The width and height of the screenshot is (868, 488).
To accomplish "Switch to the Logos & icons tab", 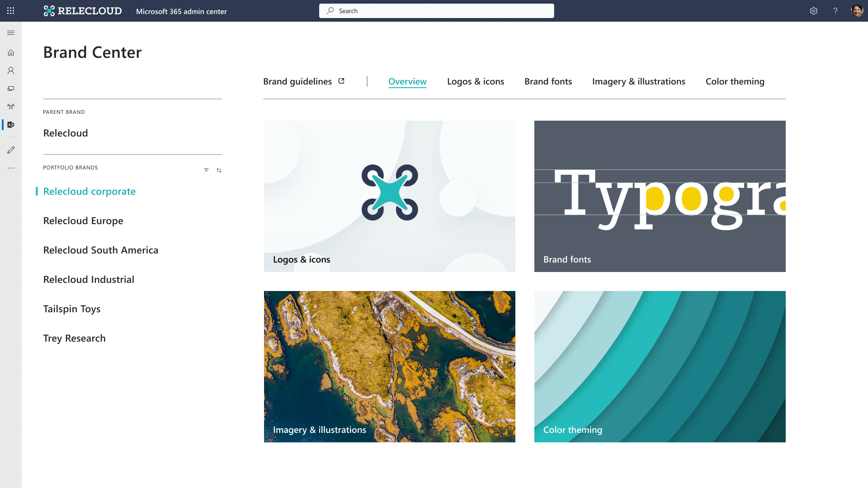I will coord(475,81).
